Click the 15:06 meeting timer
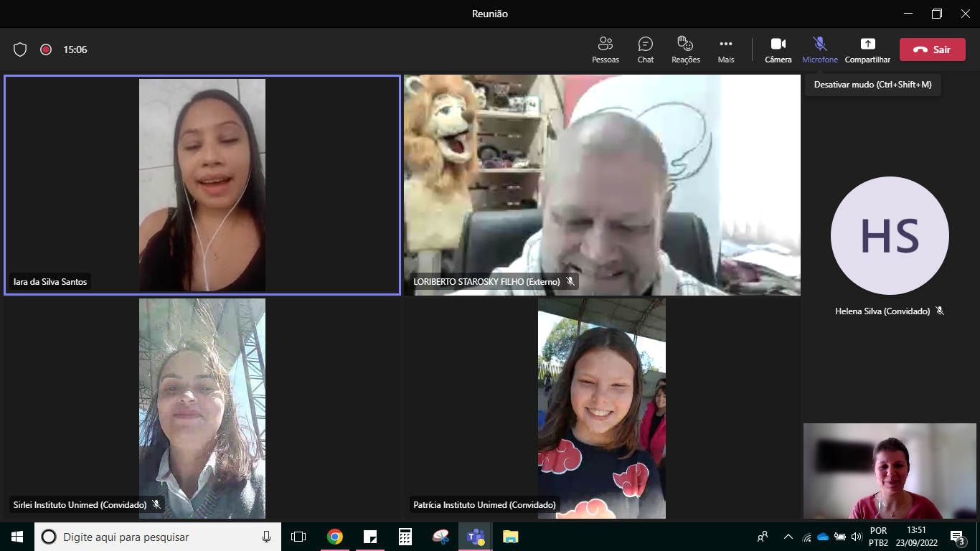This screenshot has height=551, width=980. 75,50
